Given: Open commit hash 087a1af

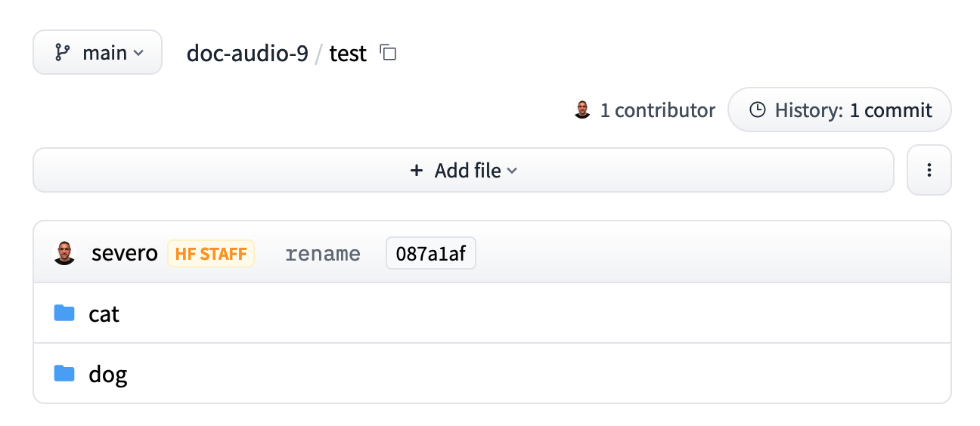Looking at the screenshot, I should (x=430, y=254).
